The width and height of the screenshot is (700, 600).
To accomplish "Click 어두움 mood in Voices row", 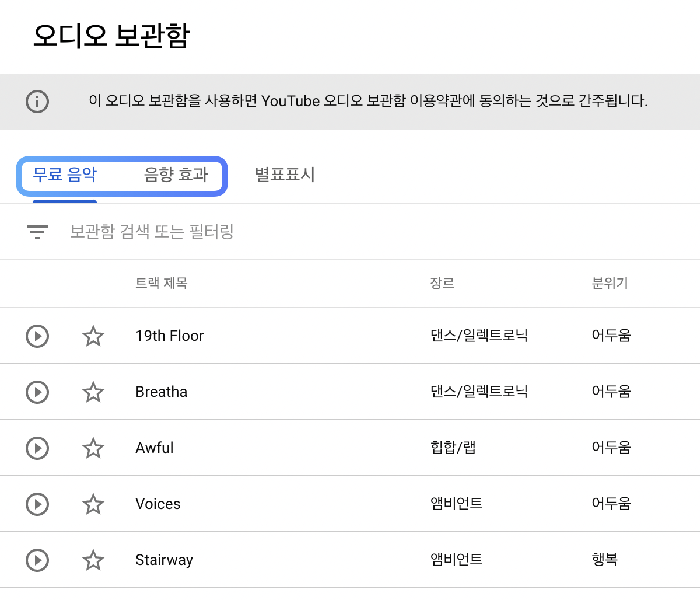I will point(611,504).
